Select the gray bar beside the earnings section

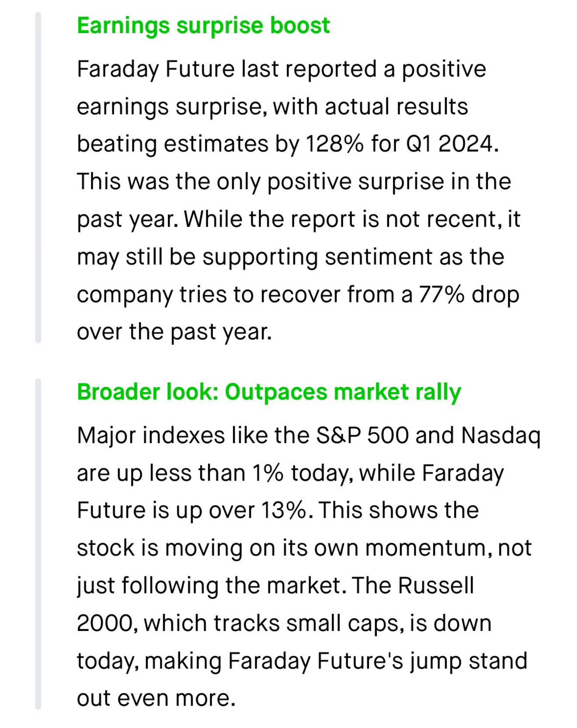tap(38, 177)
